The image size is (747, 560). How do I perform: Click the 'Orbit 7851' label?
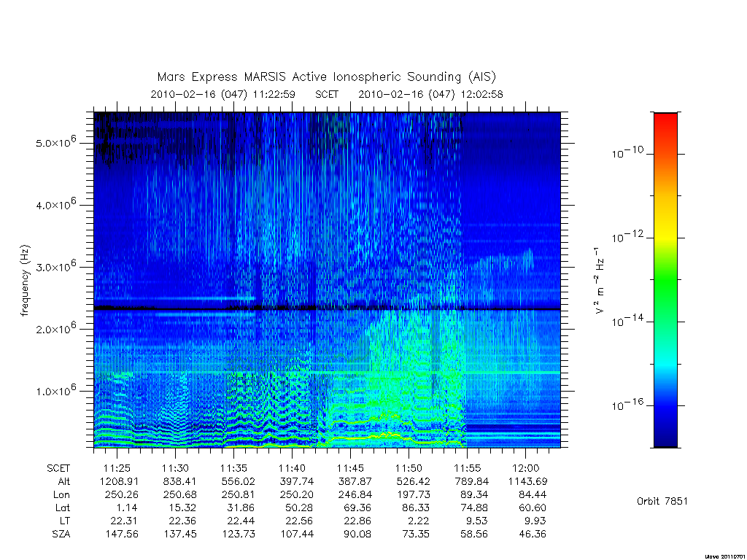click(662, 501)
